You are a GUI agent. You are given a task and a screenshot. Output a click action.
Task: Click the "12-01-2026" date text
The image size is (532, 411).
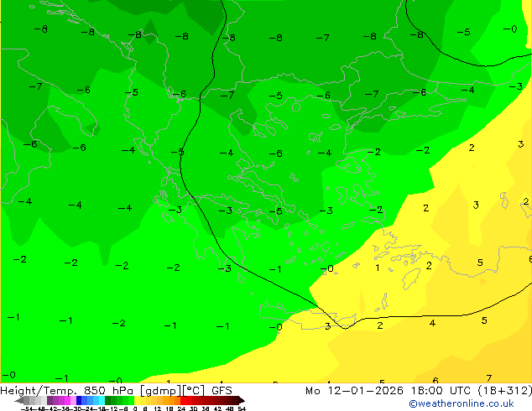pyautogui.click(x=366, y=391)
